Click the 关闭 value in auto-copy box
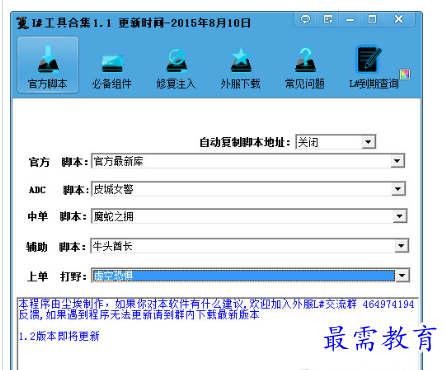445x370 pixels. [308, 142]
